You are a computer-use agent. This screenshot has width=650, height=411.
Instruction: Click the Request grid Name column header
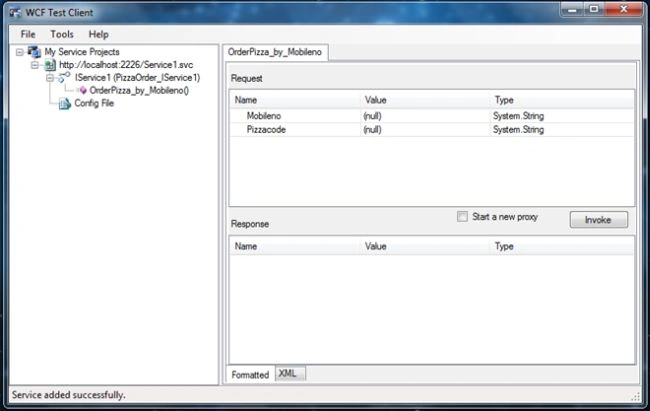296,100
